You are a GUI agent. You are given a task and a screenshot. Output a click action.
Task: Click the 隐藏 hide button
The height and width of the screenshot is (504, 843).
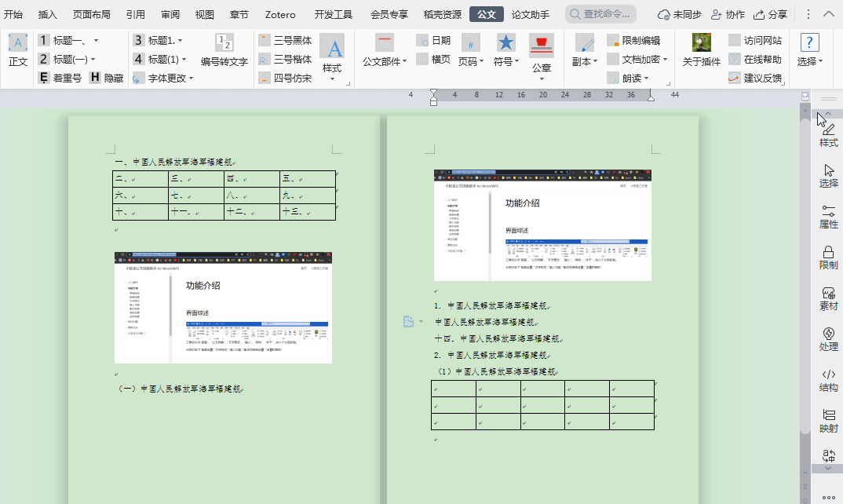(x=107, y=78)
